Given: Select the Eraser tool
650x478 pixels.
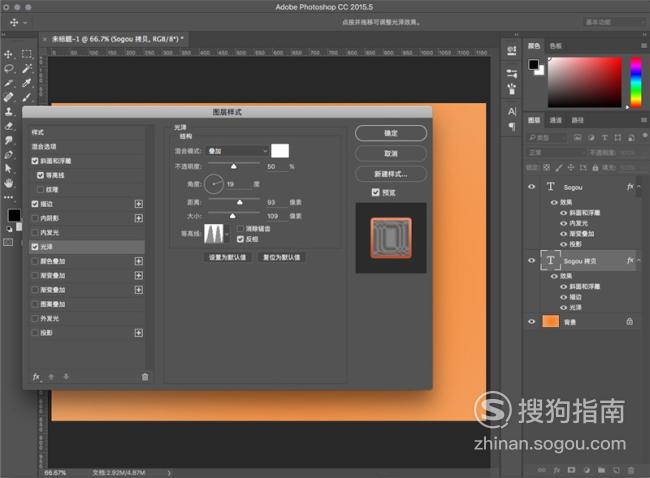Looking at the screenshot, I should pos(8,126).
